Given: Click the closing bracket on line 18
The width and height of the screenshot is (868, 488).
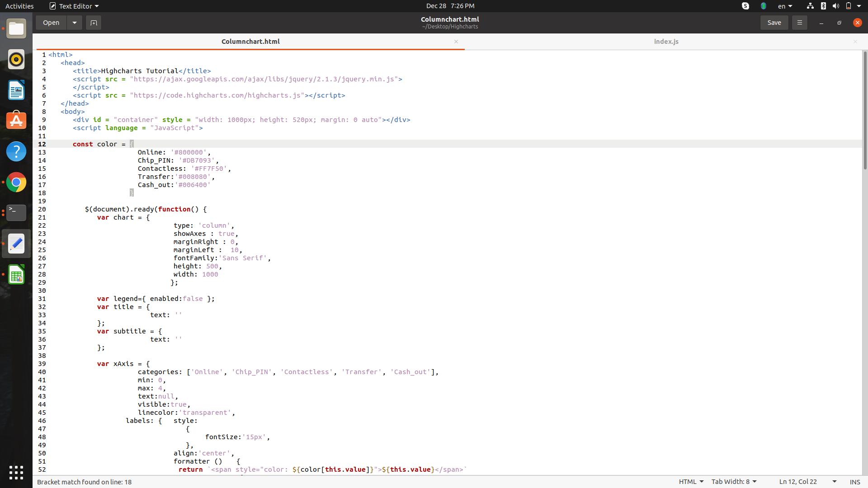Looking at the screenshot, I should click(132, 193).
